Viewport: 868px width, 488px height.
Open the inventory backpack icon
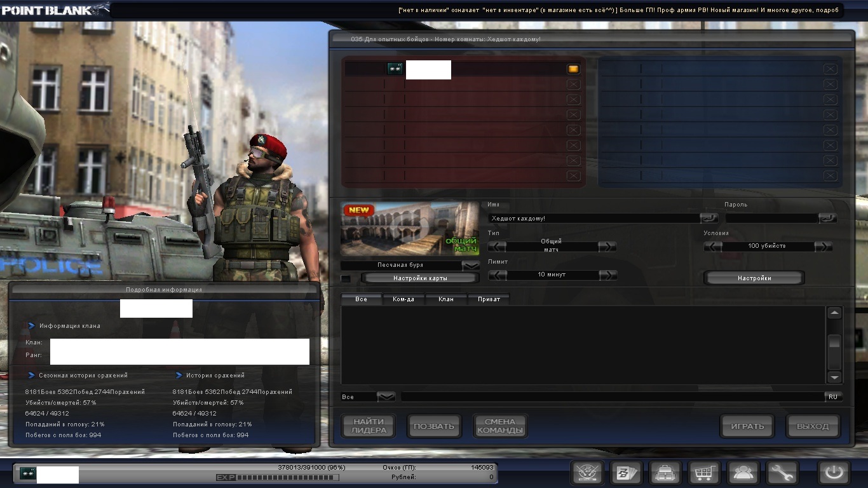click(665, 473)
